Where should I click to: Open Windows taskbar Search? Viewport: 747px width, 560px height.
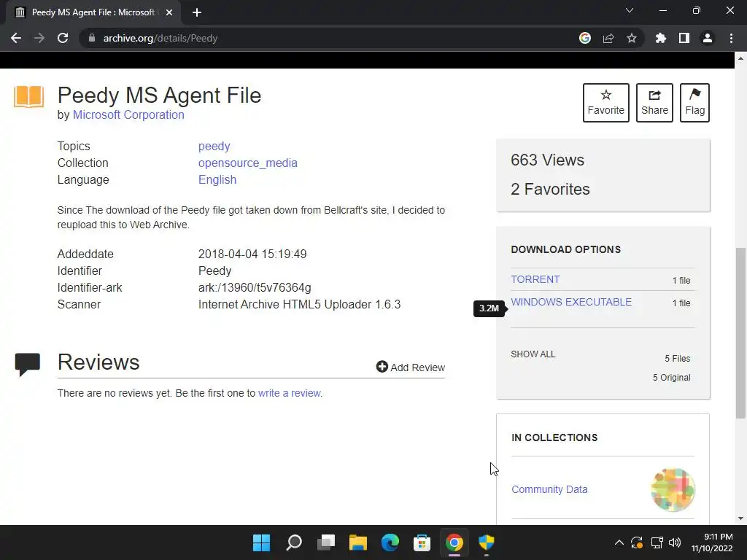pyautogui.click(x=293, y=542)
